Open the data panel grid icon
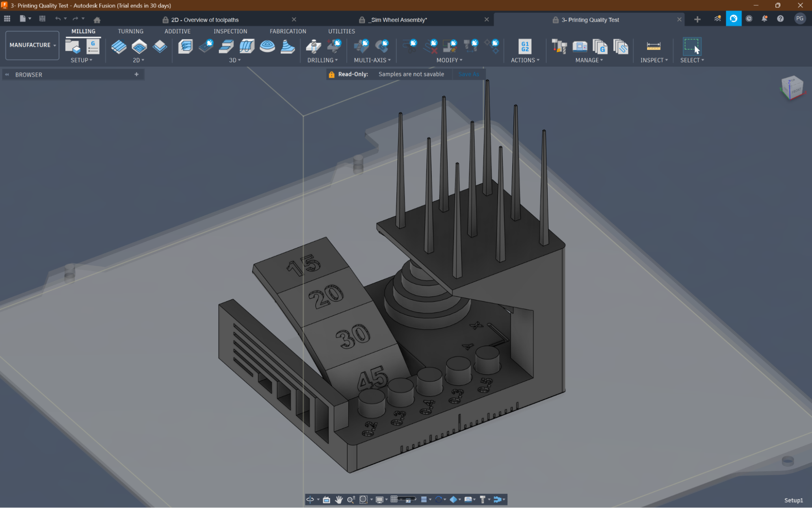This screenshot has width=812, height=508. click(7, 19)
